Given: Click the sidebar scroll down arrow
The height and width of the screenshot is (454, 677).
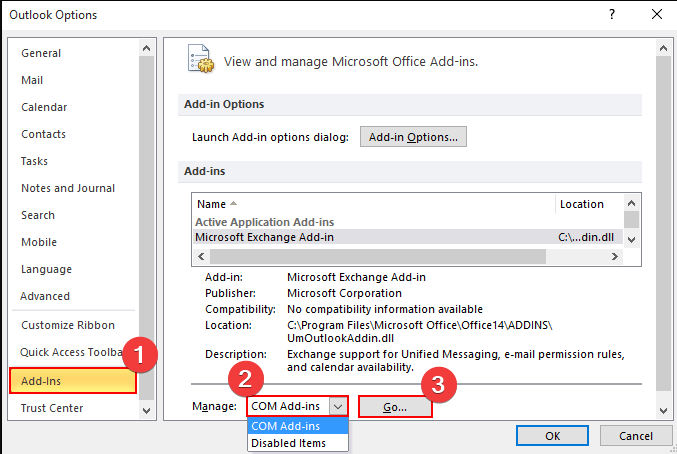Looking at the screenshot, I should (146, 411).
